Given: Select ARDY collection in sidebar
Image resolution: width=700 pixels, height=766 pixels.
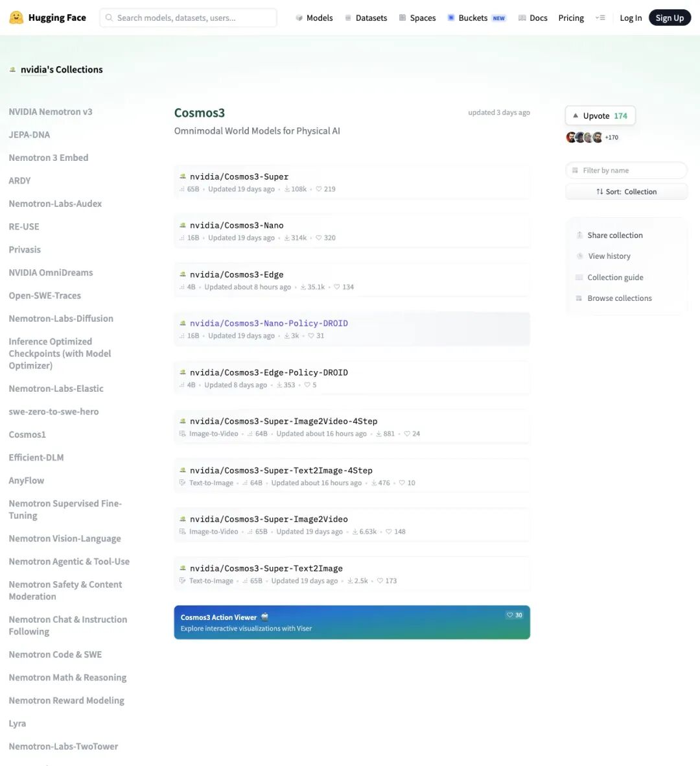Looking at the screenshot, I should coord(19,180).
